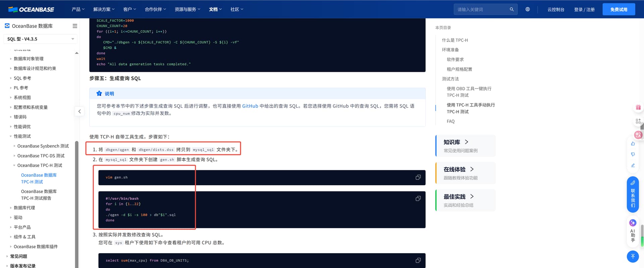This screenshot has height=268, width=644.
Task: Copy the select sum(max_cpu) code block
Action: (x=418, y=260)
